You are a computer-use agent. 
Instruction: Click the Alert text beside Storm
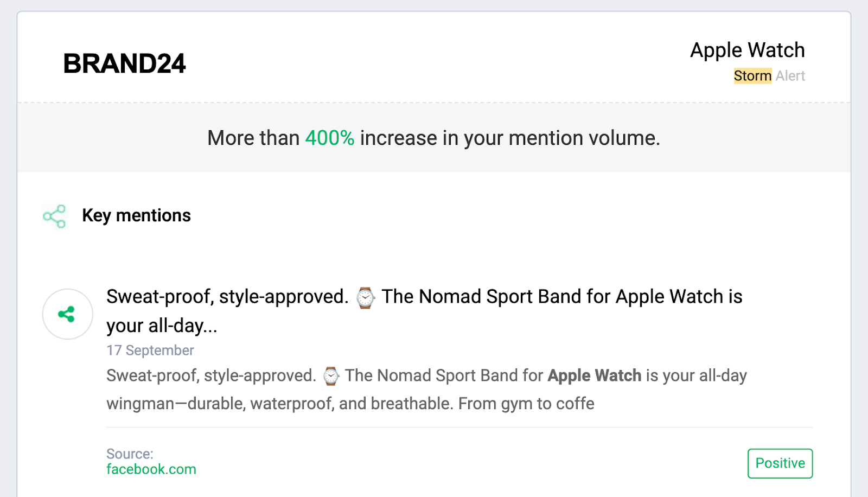(x=790, y=76)
